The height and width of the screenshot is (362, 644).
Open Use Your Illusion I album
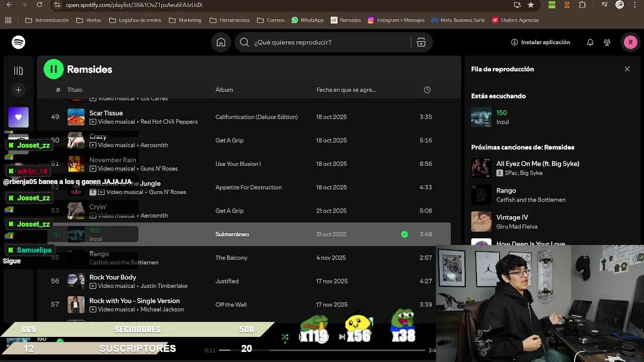coord(238,164)
